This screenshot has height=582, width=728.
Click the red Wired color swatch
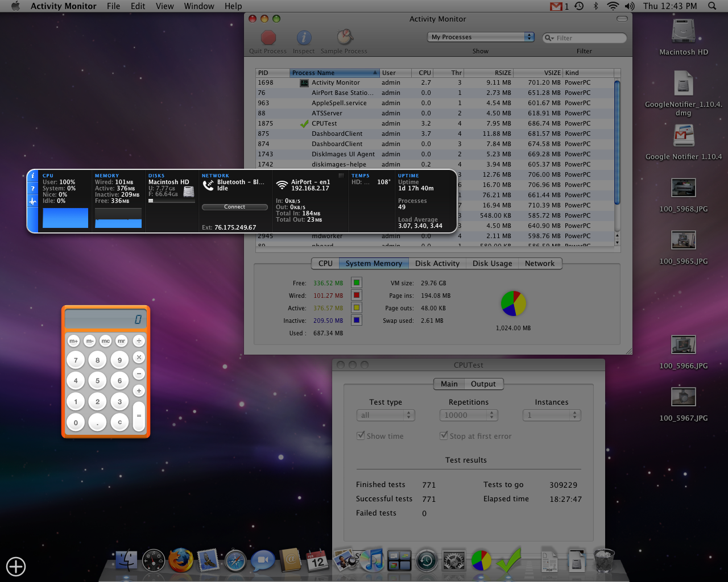click(x=357, y=295)
